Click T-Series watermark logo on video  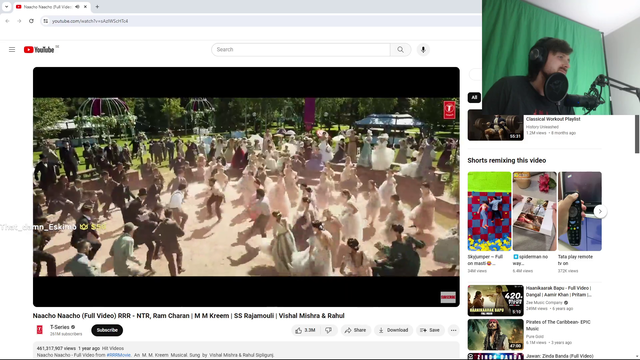coord(449,109)
